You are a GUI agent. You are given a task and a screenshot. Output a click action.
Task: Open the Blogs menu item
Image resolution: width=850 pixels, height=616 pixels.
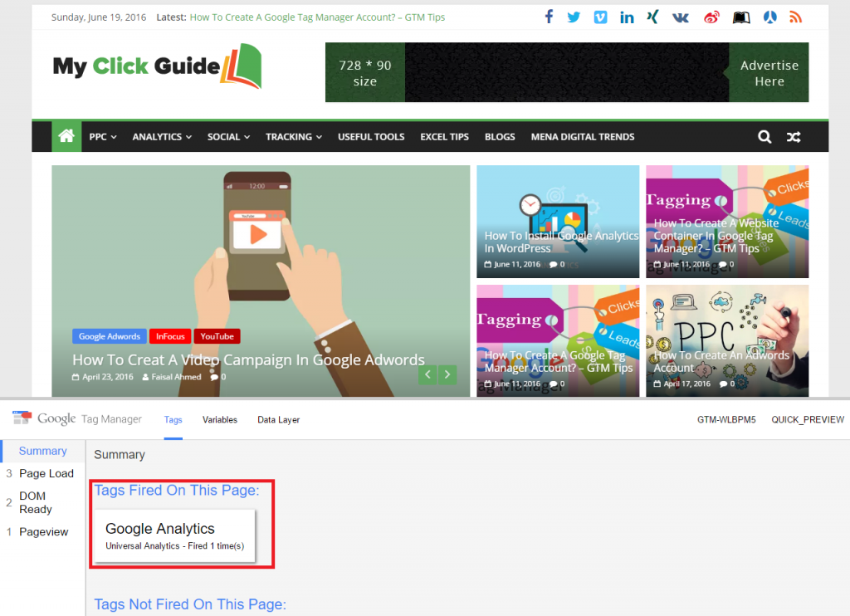(x=500, y=137)
